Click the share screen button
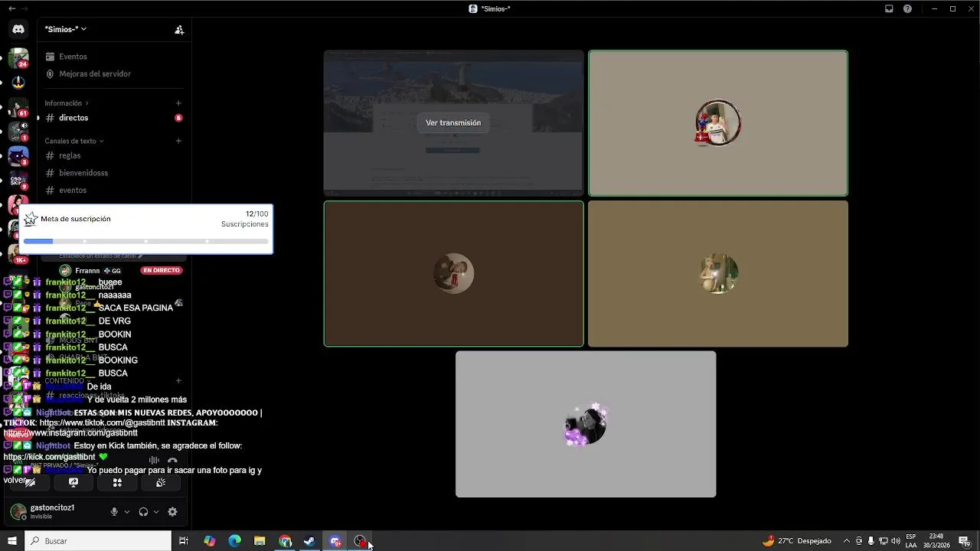Viewport: 980px width, 551px height. (x=73, y=483)
